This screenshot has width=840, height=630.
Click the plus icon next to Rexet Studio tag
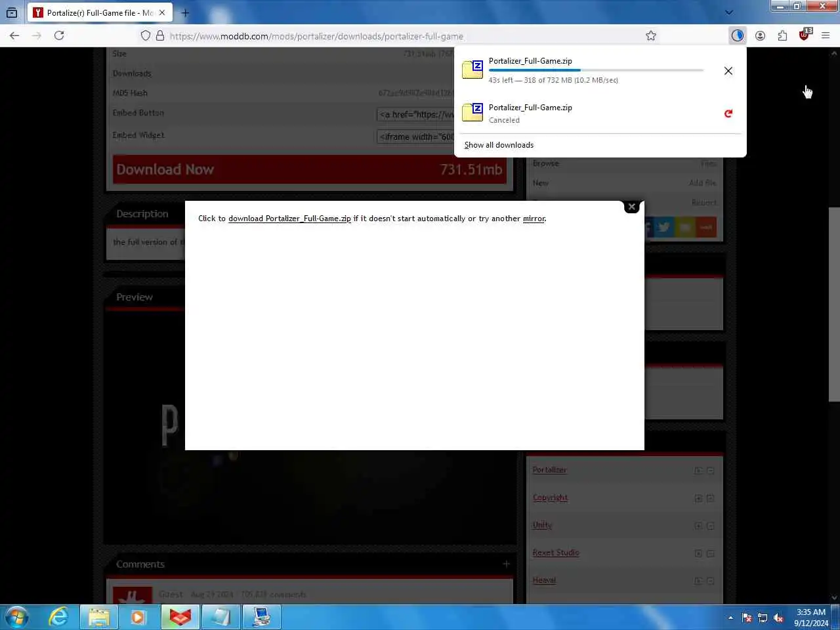698,553
